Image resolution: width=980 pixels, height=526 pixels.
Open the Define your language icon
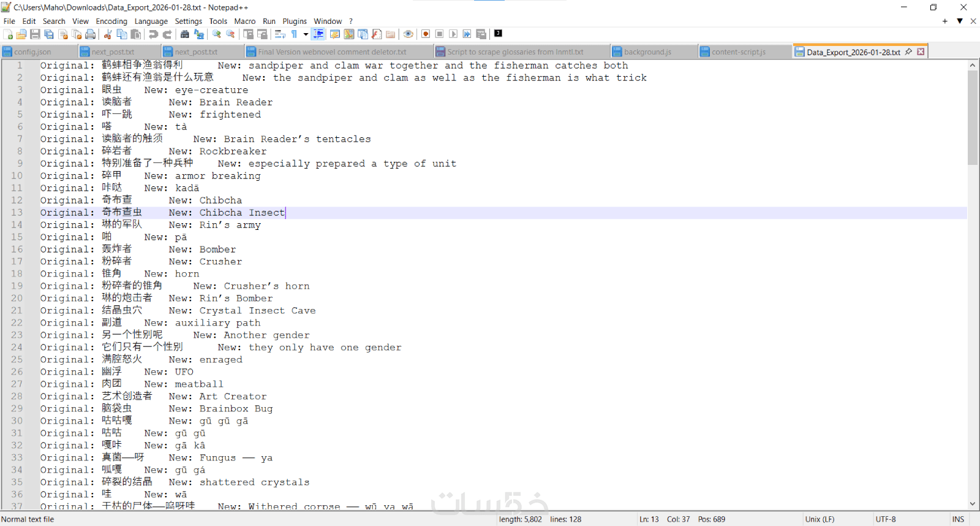coord(335,34)
